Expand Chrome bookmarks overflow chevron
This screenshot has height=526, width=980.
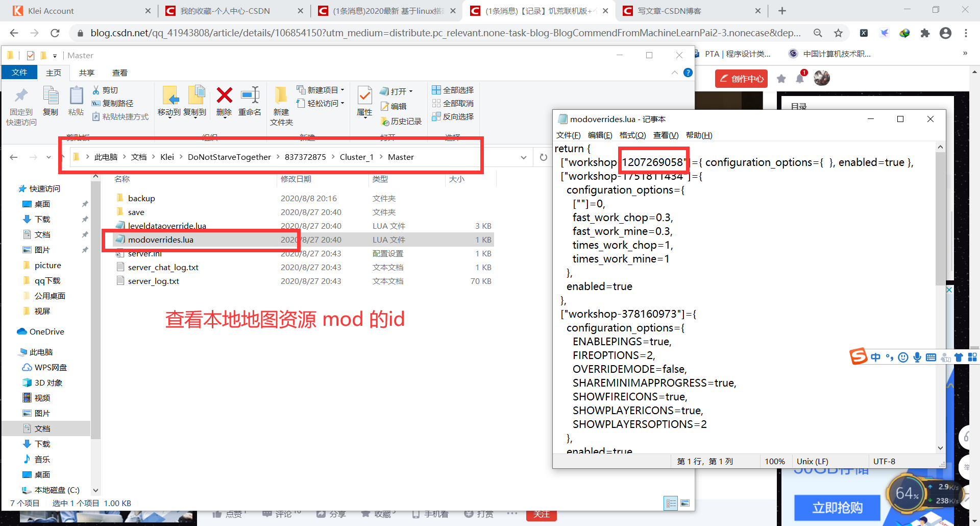click(965, 54)
